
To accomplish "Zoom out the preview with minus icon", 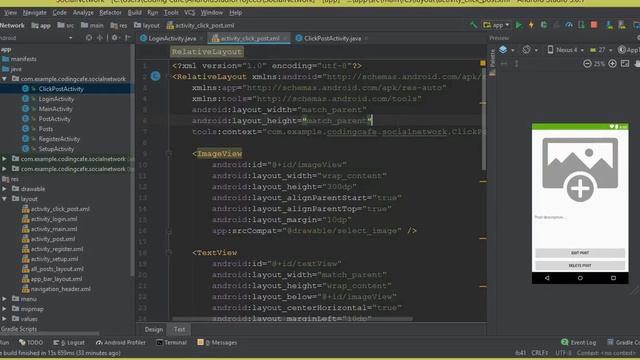I will [587, 64].
